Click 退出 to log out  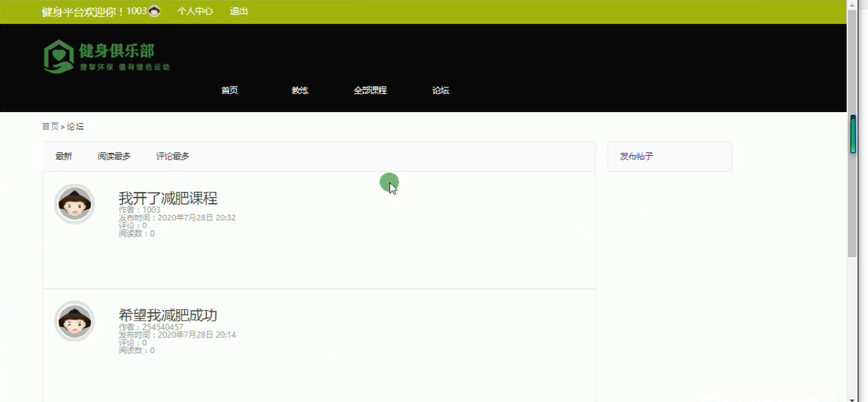tap(238, 11)
